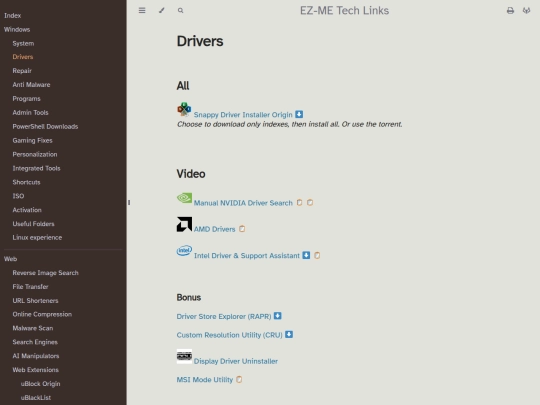Open Integrated Tools in the sidebar

pos(36,168)
